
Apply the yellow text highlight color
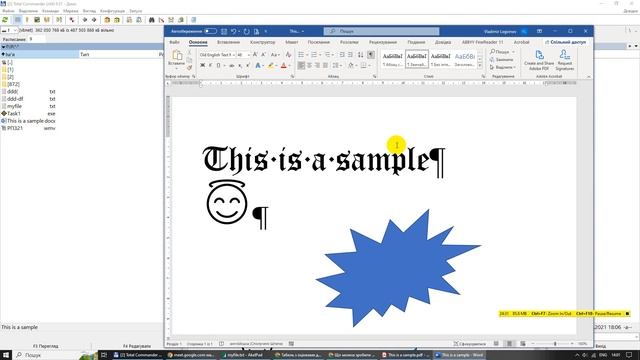click(271, 65)
